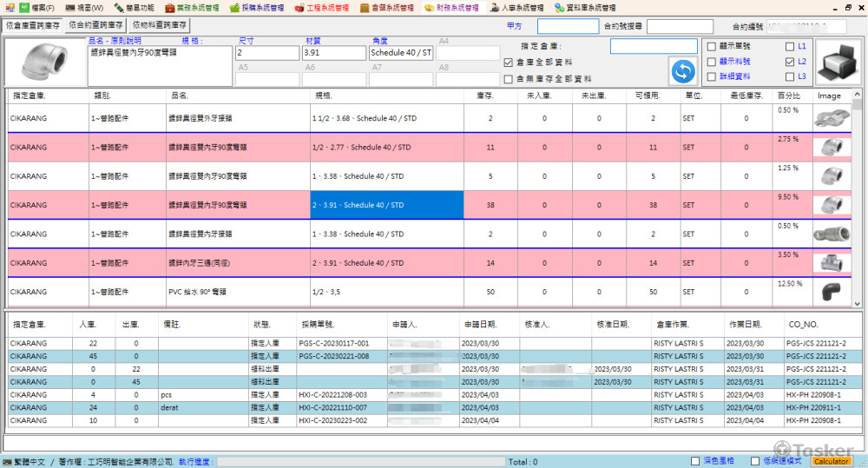Open the 甲方 combo box
868x468 pixels.
pos(567,26)
